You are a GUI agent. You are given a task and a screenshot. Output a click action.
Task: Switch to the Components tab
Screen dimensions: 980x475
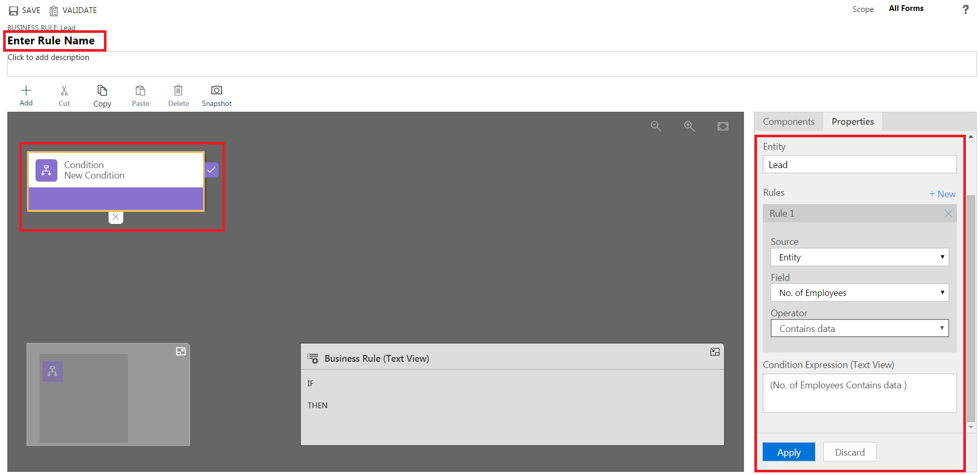pos(788,122)
